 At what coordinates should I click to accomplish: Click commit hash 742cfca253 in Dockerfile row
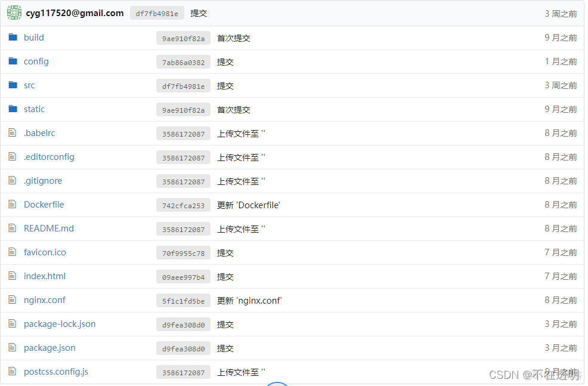[183, 205]
